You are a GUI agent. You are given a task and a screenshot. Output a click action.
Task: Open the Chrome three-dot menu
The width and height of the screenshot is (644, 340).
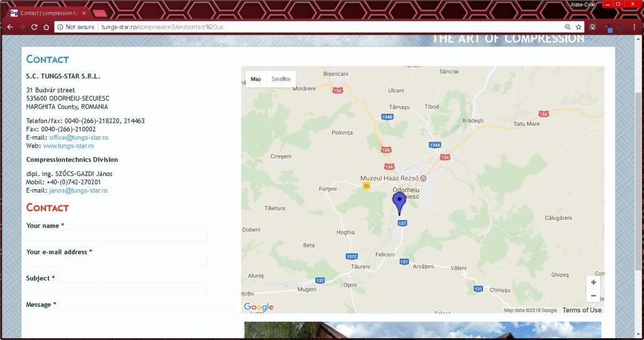point(634,27)
